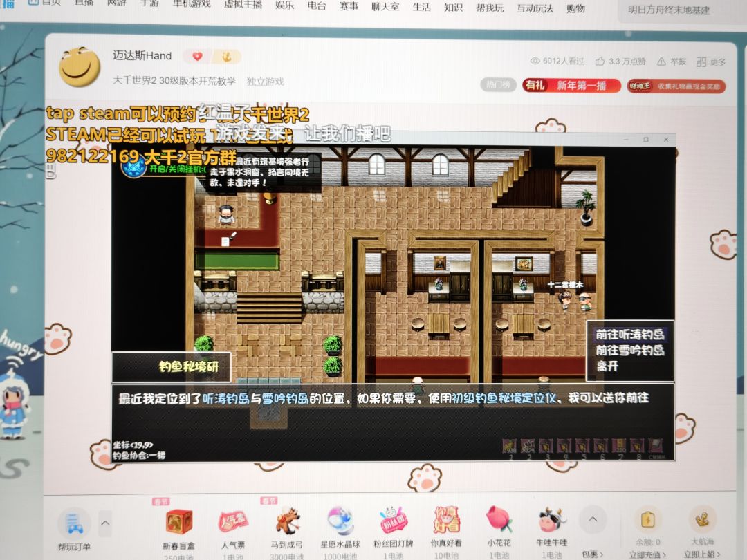The image size is (747, 560).
Task: Click the 大航海 anchor icon
Action: (703, 519)
